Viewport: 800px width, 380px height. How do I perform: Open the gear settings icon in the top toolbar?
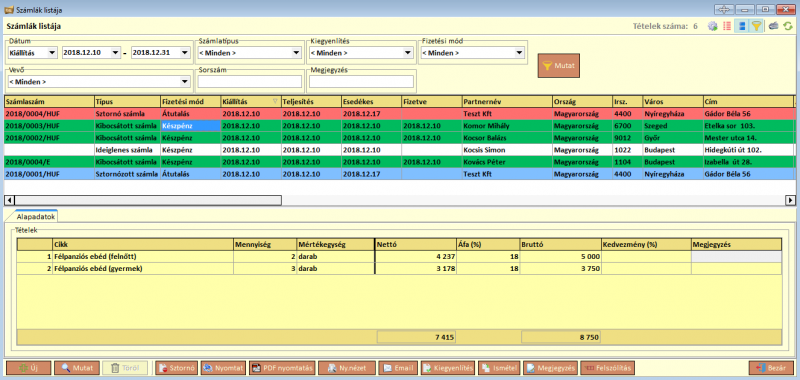[712, 26]
